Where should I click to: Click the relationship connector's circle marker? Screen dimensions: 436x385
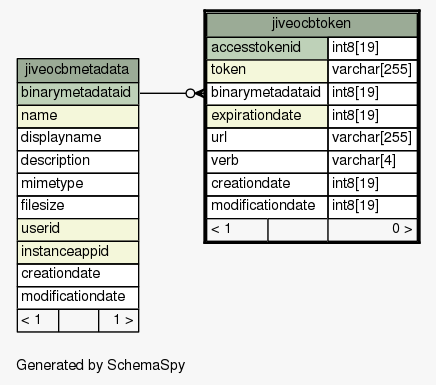(190, 93)
